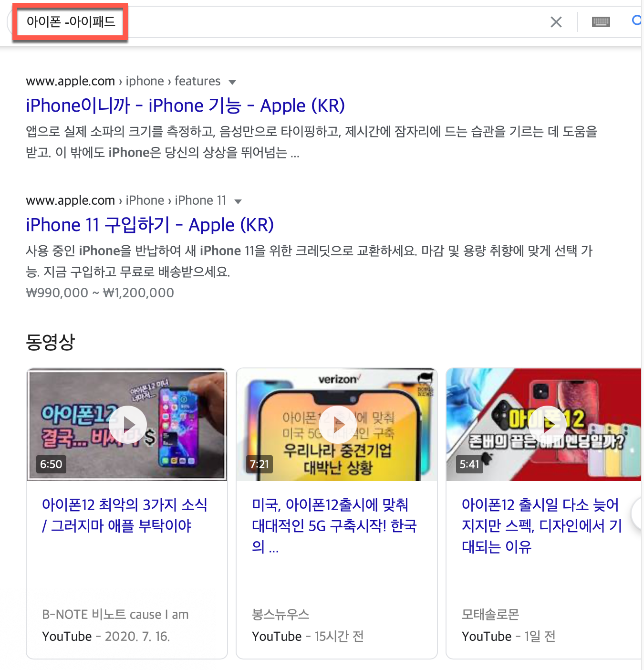Click the 5:41 duration badge
The height and width of the screenshot is (670, 644).
(x=469, y=464)
